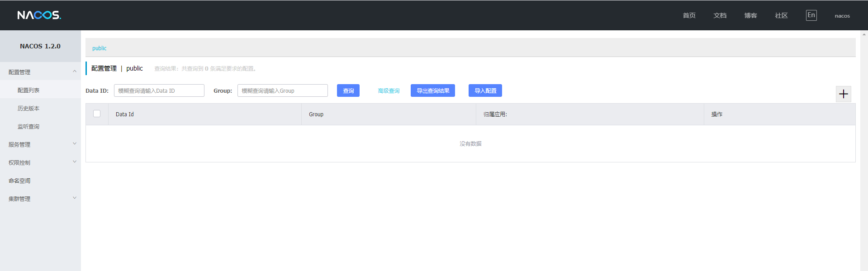This screenshot has height=271, width=868.
Task: Click the NACOS logo
Action: [x=39, y=15]
